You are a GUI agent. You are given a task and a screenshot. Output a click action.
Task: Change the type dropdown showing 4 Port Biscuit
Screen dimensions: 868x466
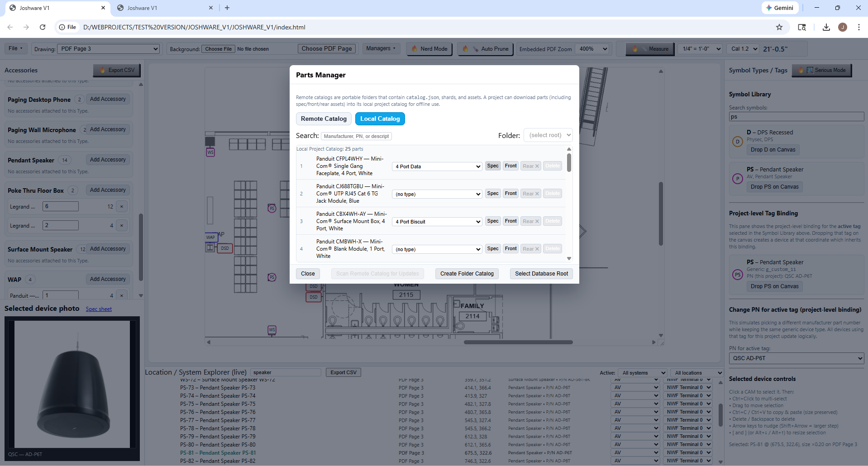[436, 221]
